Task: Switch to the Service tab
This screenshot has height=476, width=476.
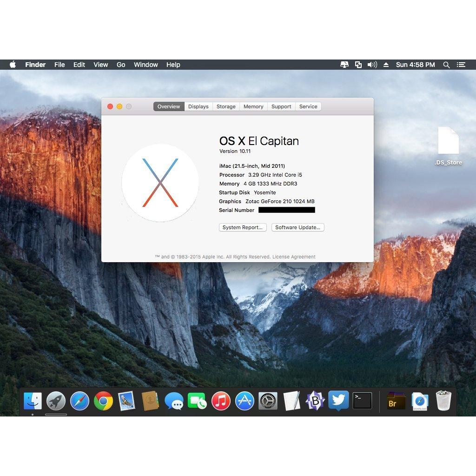Action: coord(308,106)
